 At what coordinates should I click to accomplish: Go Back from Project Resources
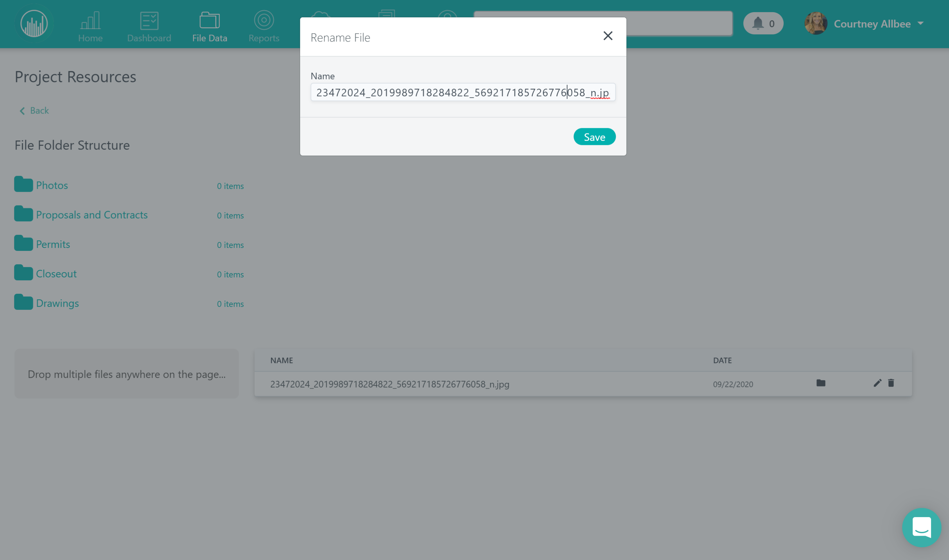tap(34, 111)
